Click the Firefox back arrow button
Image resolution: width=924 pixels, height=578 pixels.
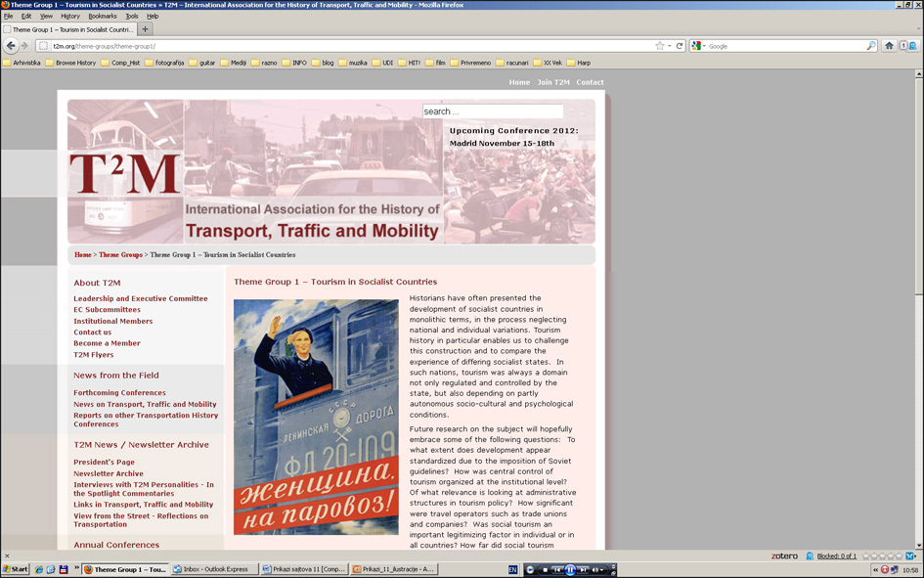point(12,46)
